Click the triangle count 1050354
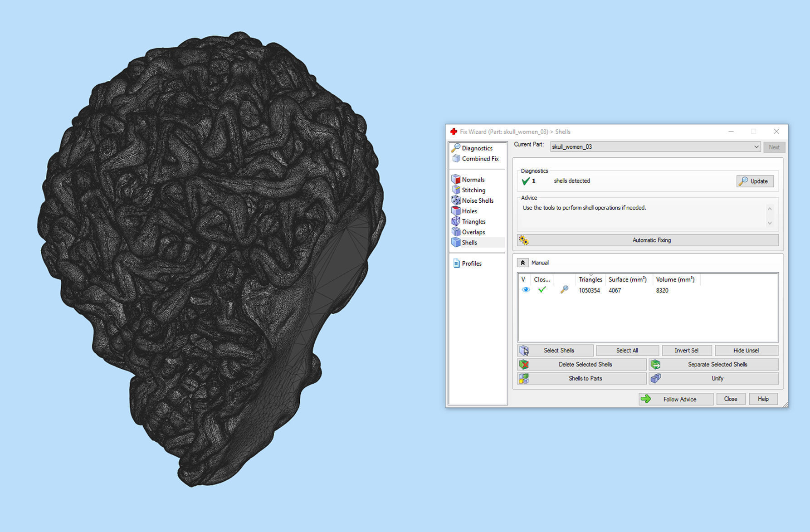Viewport: 810px width, 532px height. click(x=589, y=290)
